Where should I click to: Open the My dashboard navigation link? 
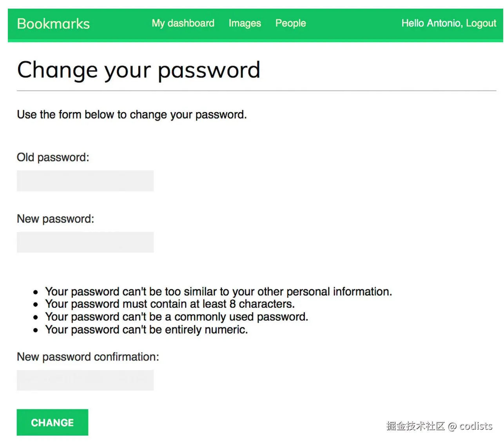point(183,24)
